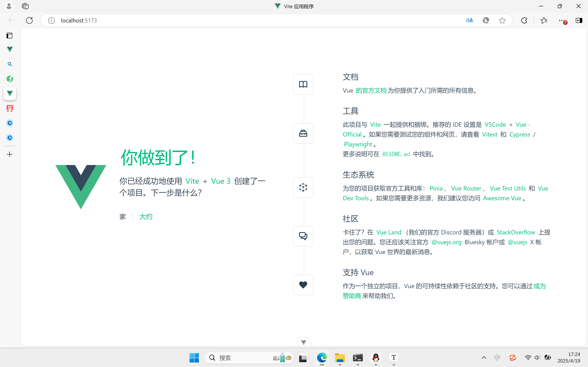Viewport: 588px width, 367px height.
Task: Open the Vue devtools toggle at bottom
Action: [x=303, y=342]
